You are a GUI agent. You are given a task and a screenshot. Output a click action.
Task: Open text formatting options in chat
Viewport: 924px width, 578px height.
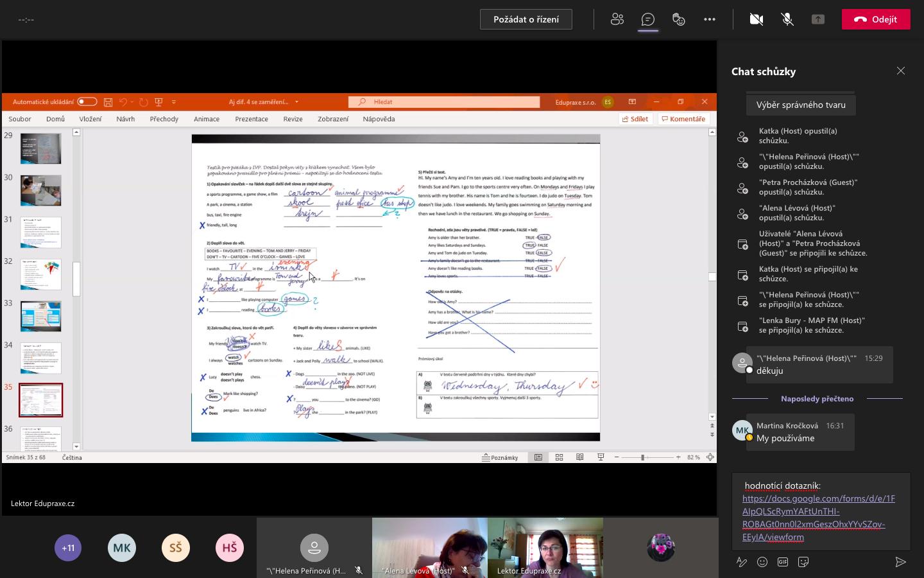[742, 562]
